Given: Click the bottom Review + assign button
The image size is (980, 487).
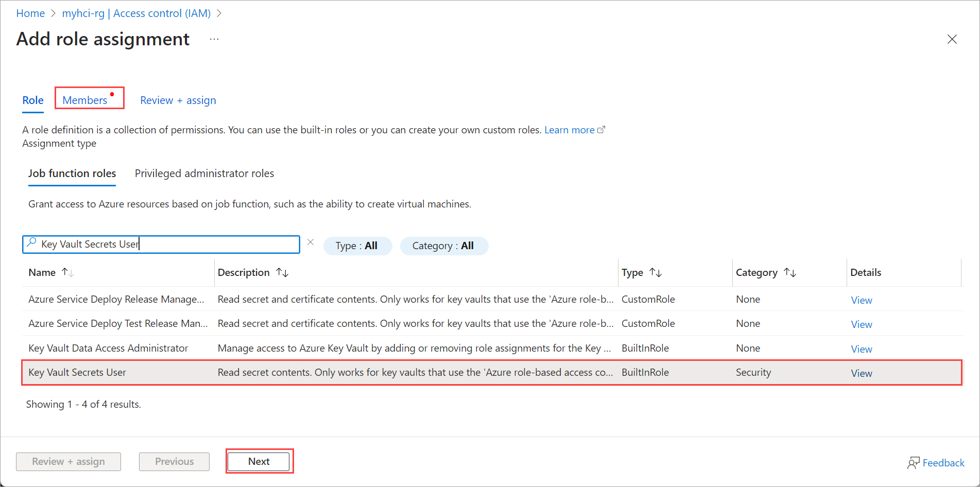Looking at the screenshot, I should (x=68, y=461).
